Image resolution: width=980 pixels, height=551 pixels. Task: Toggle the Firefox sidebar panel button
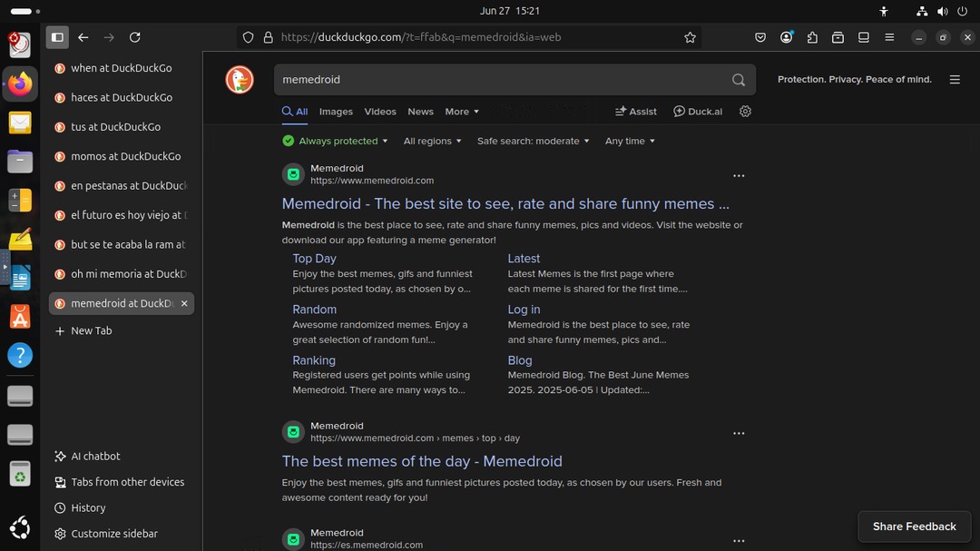click(57, 37)
